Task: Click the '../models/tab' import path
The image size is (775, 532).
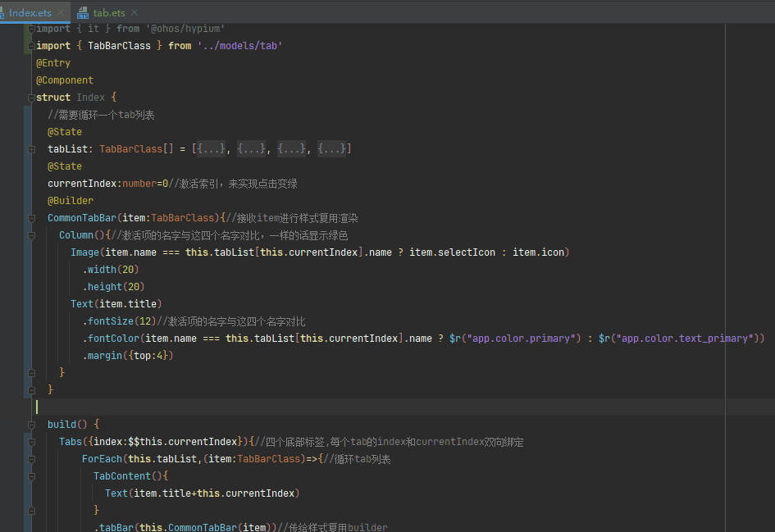Action: 239,46
